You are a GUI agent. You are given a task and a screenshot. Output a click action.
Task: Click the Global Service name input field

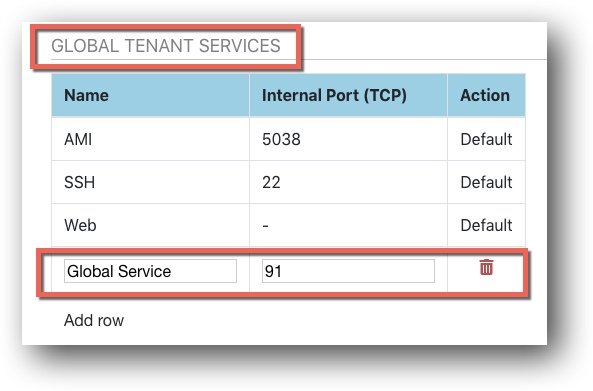tap(150, 271)
